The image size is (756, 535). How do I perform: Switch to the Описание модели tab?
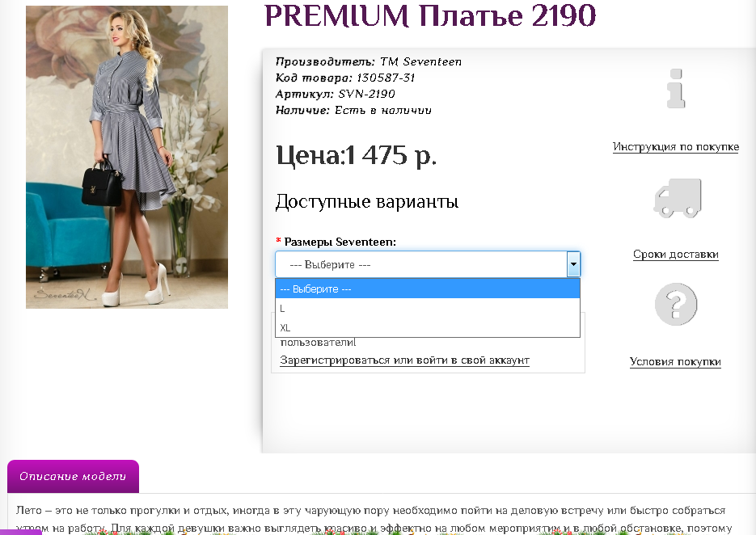[73, 476]
